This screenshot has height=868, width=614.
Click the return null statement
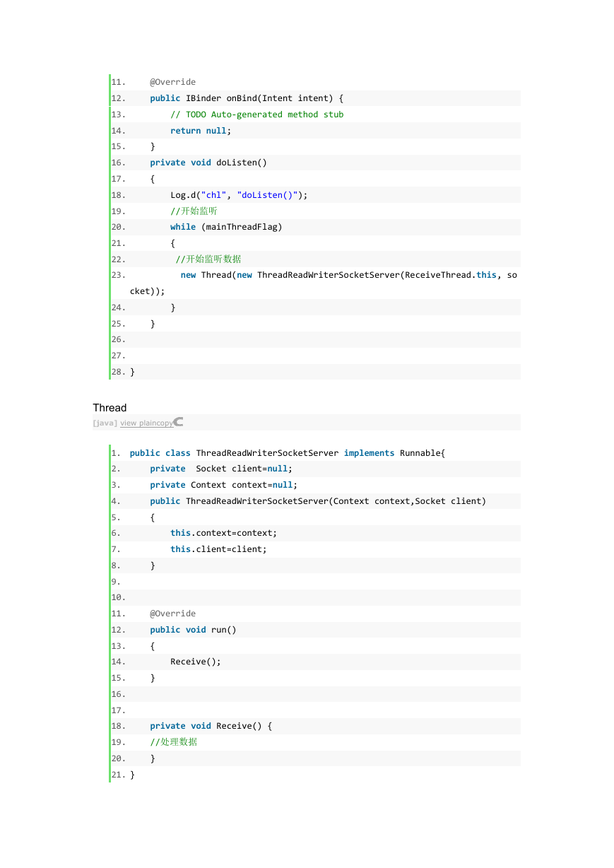point(201,131)
